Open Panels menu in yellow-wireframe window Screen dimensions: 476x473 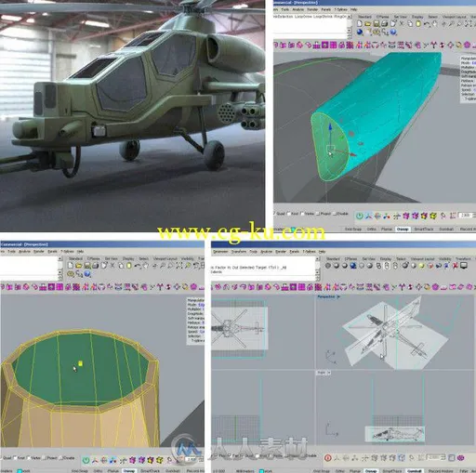coord(52,251)
